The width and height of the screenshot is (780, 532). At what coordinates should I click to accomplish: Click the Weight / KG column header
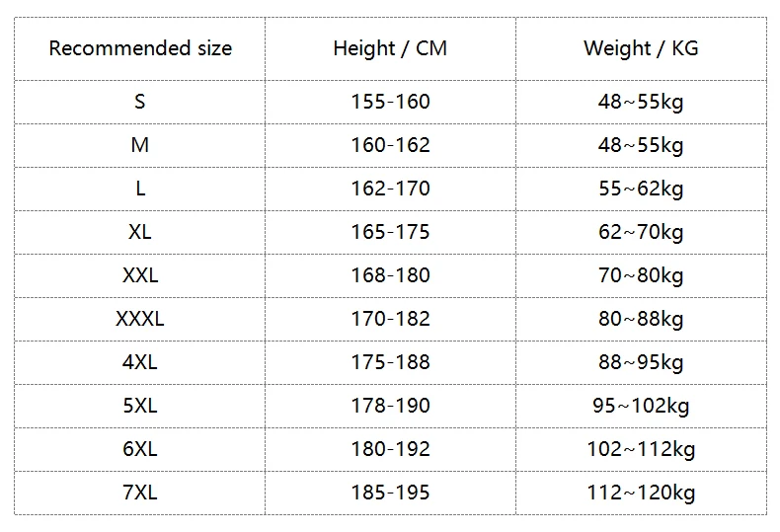641,48
